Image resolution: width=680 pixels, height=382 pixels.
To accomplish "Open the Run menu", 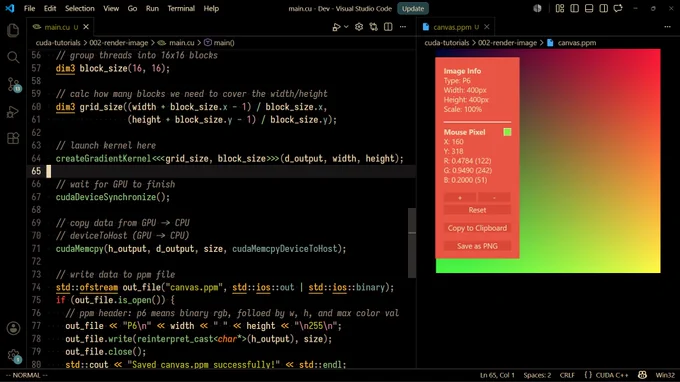I will point(152,8).
